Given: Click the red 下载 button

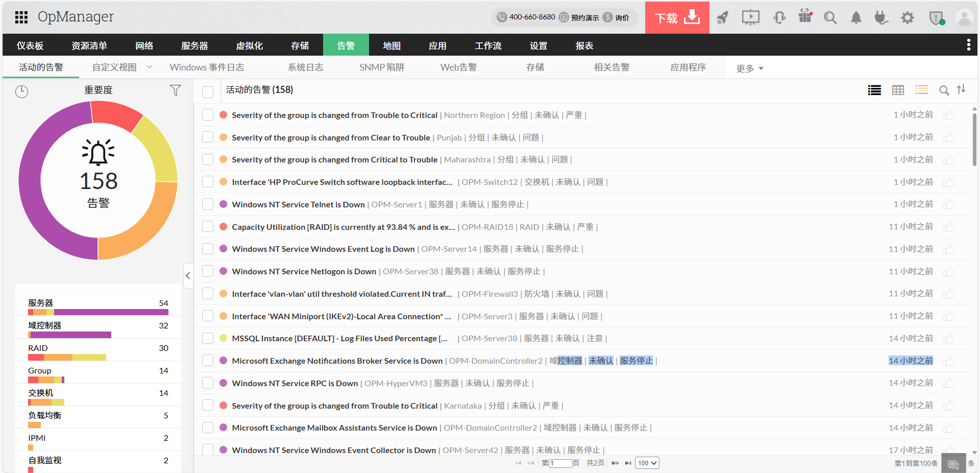Looking at the screenshot, I should pos(677,18).
